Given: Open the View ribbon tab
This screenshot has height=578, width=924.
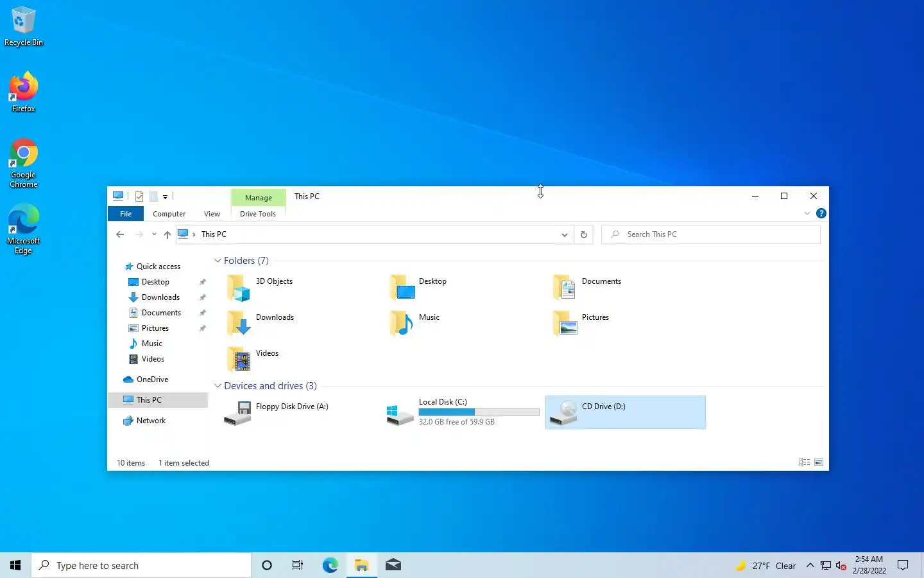Looking at the screenshot, I should (212, 214).
